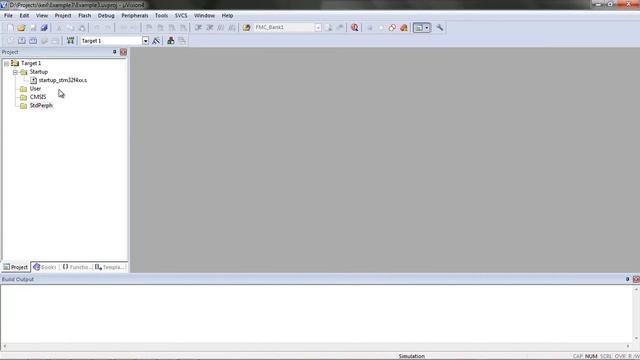Create a new file with toolbar icon

10,28
